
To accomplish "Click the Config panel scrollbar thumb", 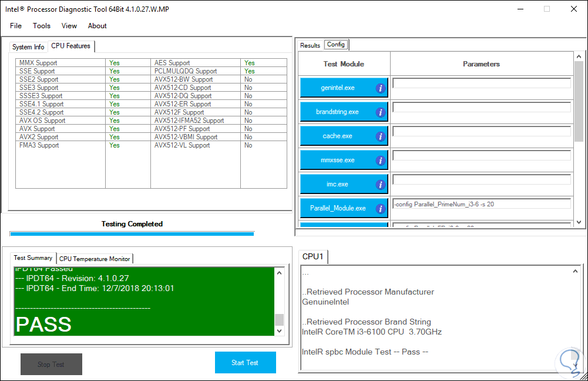I will tap(579, 101).
